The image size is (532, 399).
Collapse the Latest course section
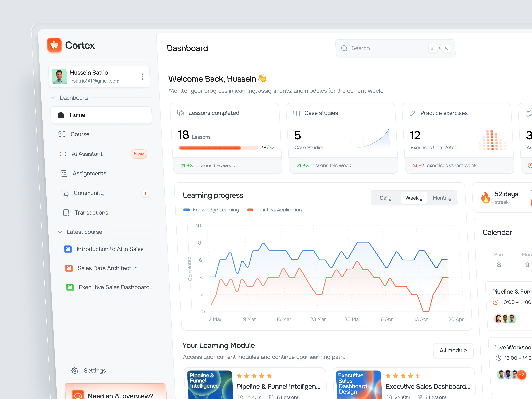pyautogui.click(x=60, y=232)
